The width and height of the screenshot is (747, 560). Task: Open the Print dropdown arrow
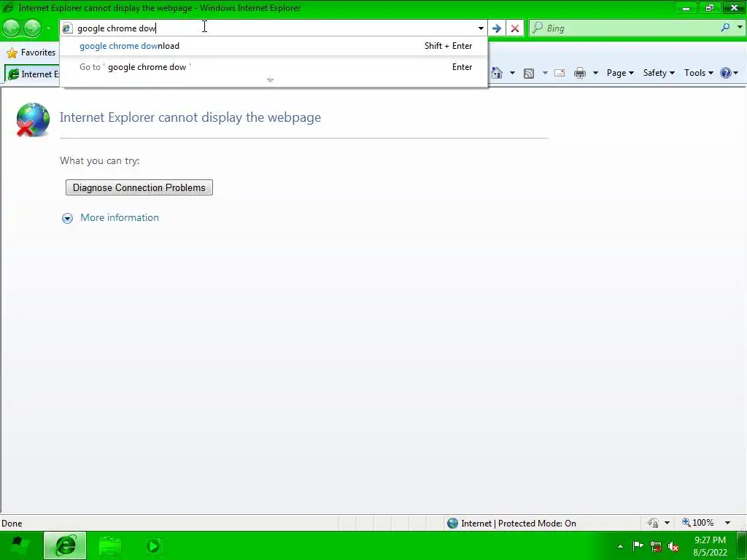point(595,73)
